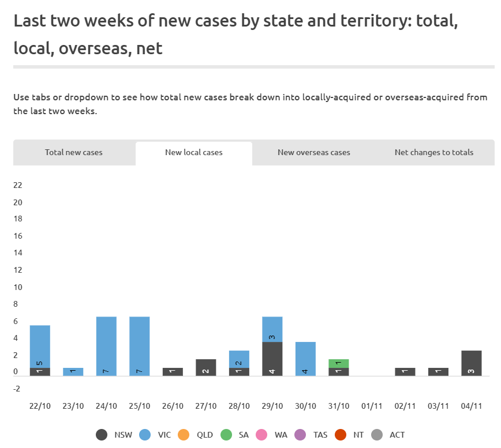The image size is (501, 448).
Task: Open the New overseas cases tab
Action: tap(314, 153)
